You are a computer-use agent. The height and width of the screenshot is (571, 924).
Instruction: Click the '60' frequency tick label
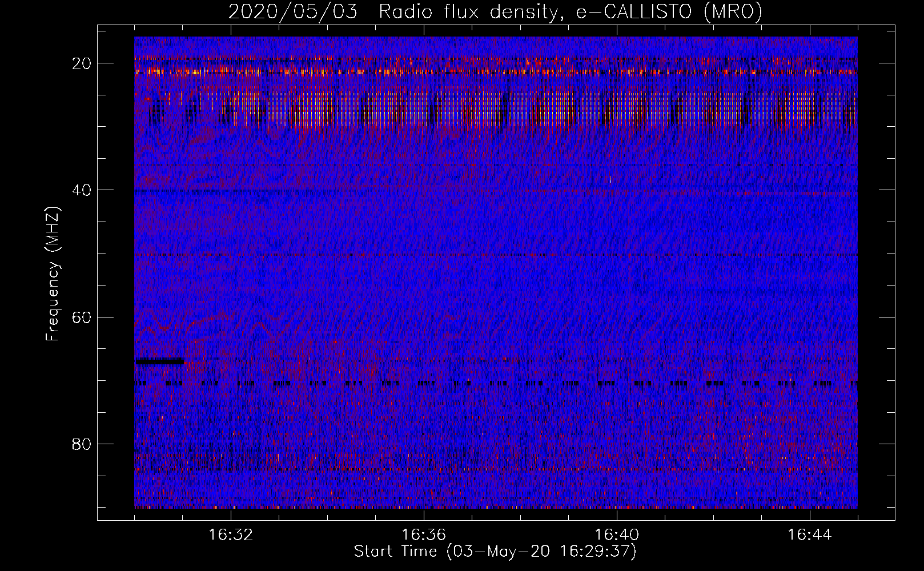pos(82,317)
